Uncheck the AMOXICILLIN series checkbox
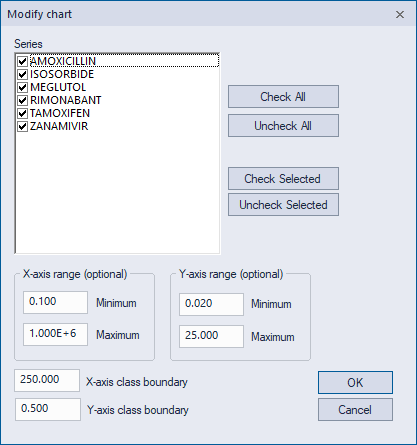Image resolution: width=417 pixels, height=445 pixels. 22,61
